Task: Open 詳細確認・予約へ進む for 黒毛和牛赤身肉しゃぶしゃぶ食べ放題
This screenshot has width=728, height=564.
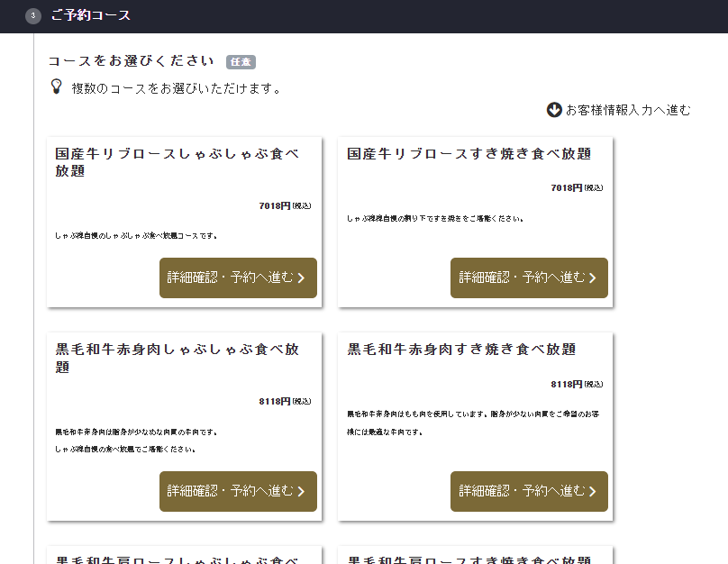Action: pos(238,491)
